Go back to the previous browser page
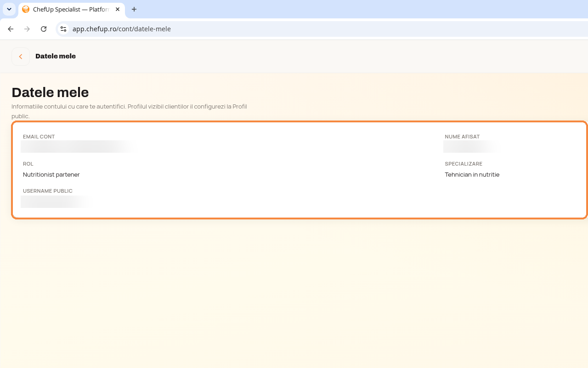Screen dimensions: 588x368 [x=11, y=29]
